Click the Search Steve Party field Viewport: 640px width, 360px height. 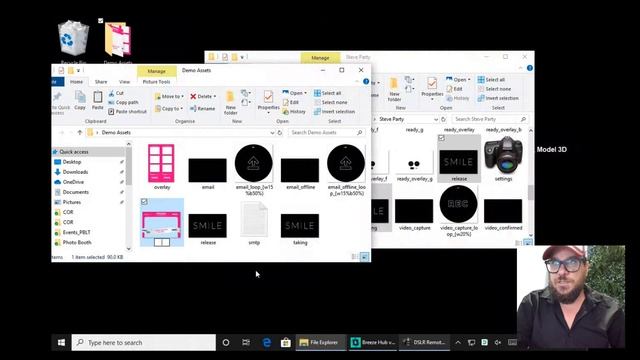click(490, 119)
